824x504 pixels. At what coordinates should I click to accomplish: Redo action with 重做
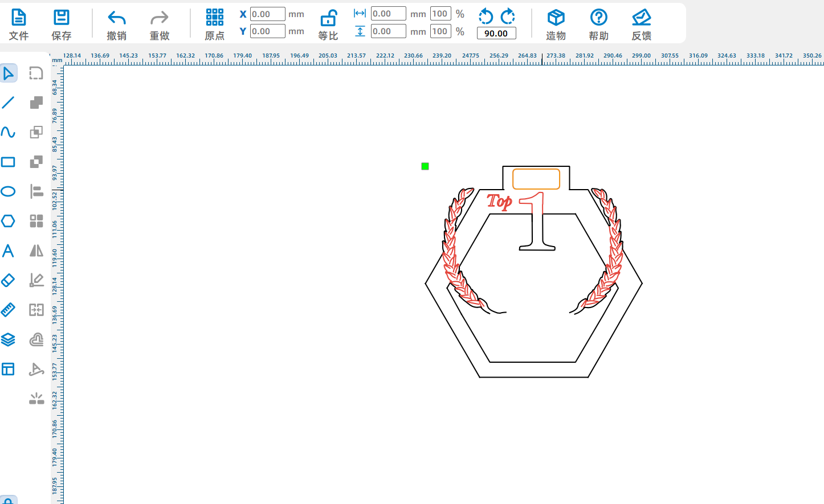point(160,24)
